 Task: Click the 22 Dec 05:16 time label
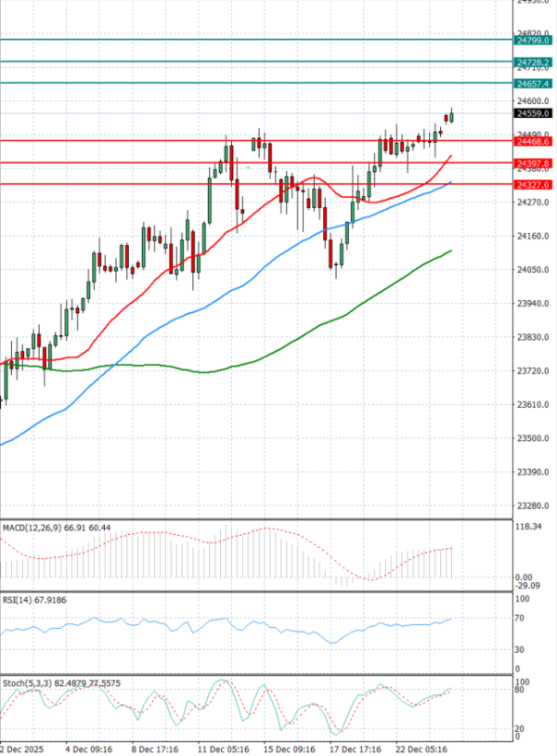click(423, 747)
